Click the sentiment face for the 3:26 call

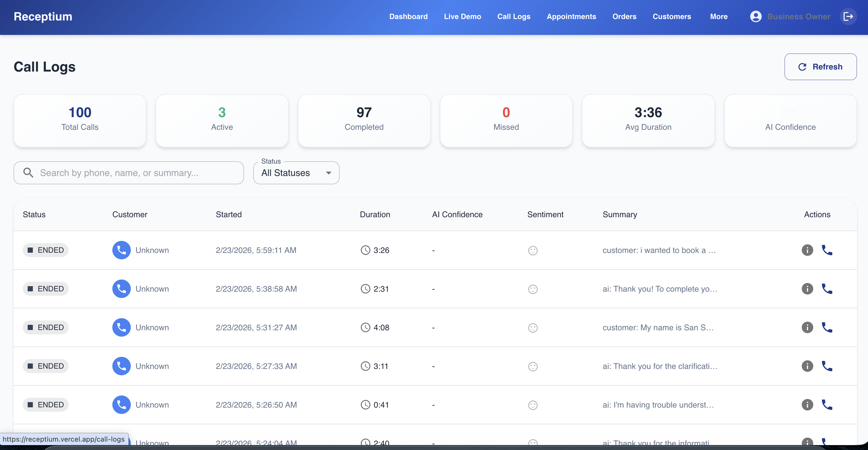tap(532, 250)
